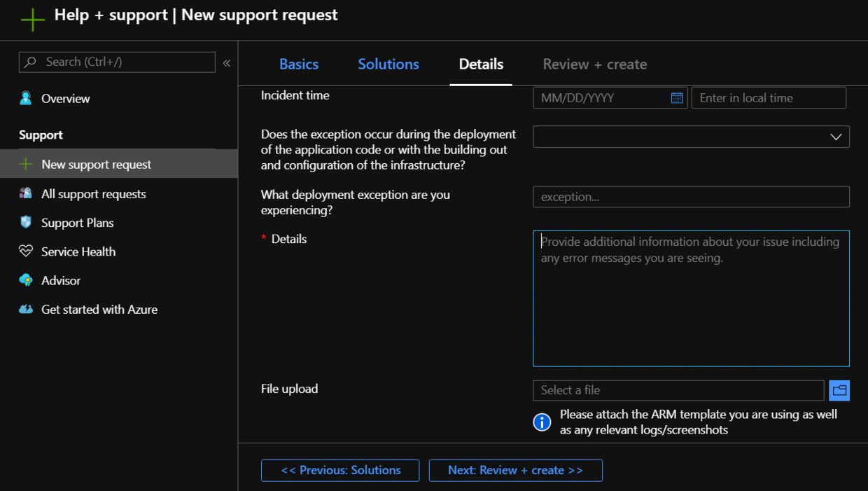868x491 pixels.
Task: Select New support request in sidebar
Action: (x=96, y=164)
